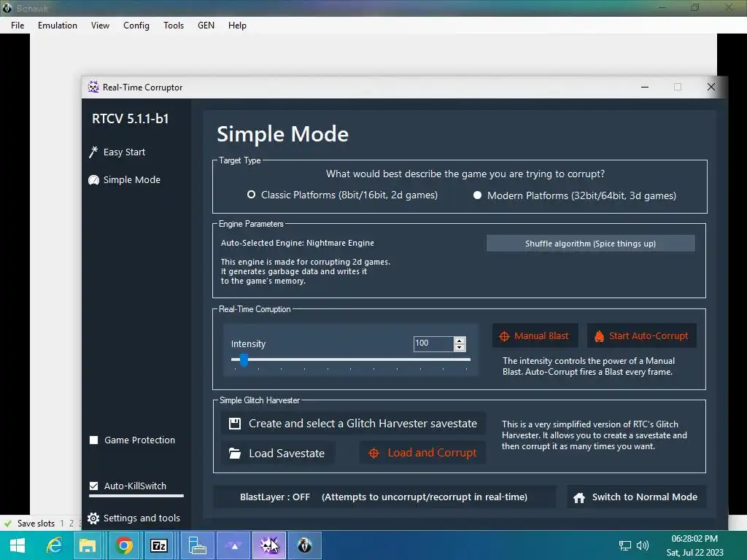Toggle BlastLayer OFF button
Screen dimensions: 747x560
[384, 497]
